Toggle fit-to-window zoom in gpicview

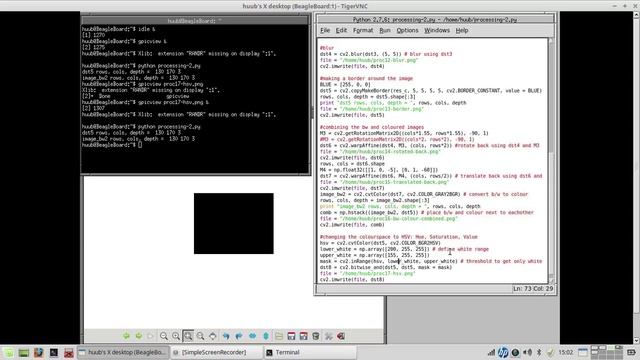click(x=188, y=336)
